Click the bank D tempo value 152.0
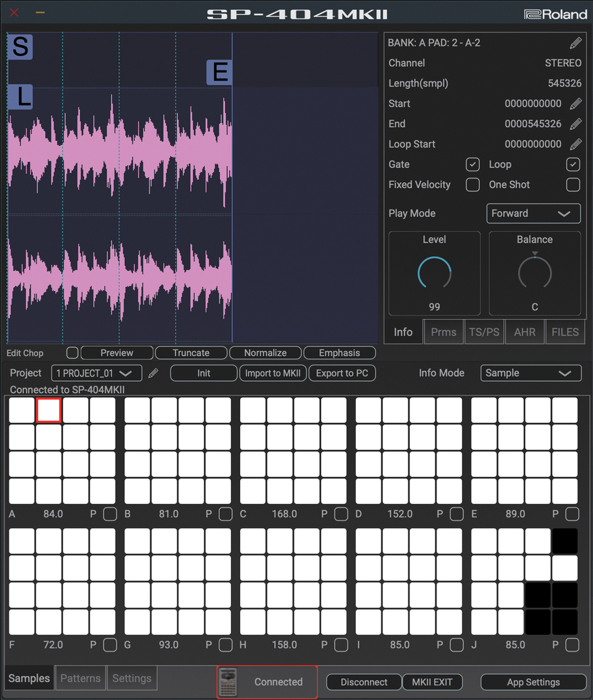 (399, 514)
